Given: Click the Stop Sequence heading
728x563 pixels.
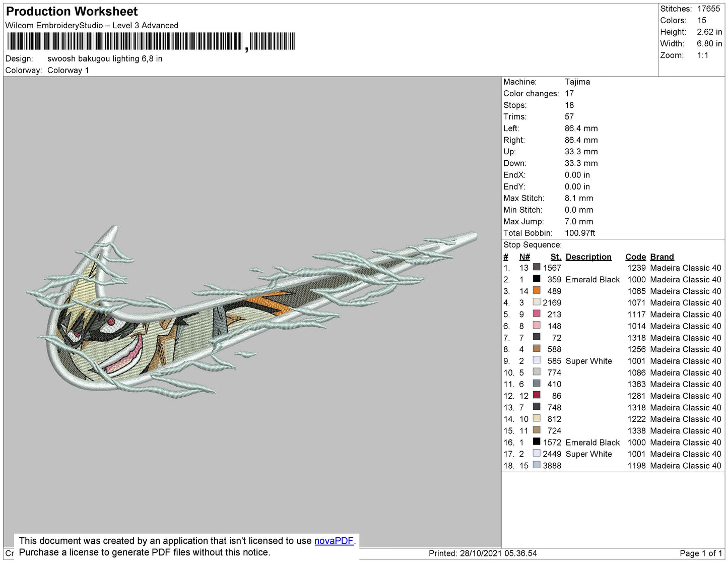Looking at the screenshot, I should click(533, 244).
